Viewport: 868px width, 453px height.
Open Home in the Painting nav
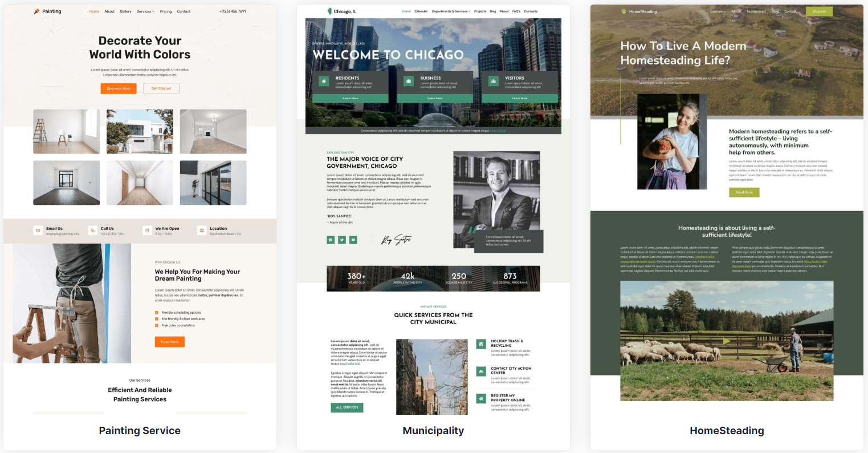(x=94, y=11)
